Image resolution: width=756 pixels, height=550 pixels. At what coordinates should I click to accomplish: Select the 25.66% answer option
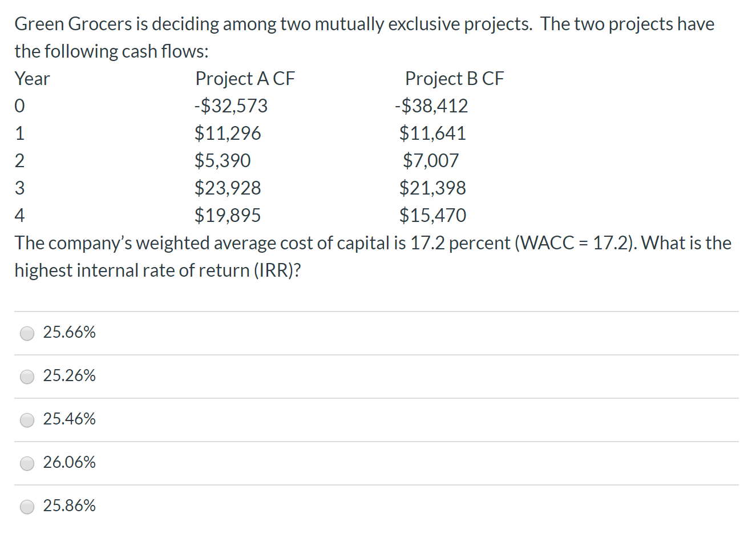point(27,333)
